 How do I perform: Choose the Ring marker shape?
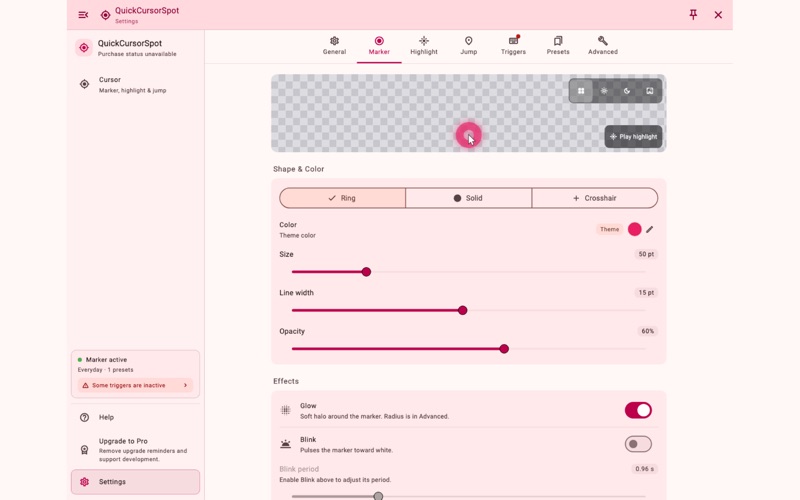tap(342, 198)
